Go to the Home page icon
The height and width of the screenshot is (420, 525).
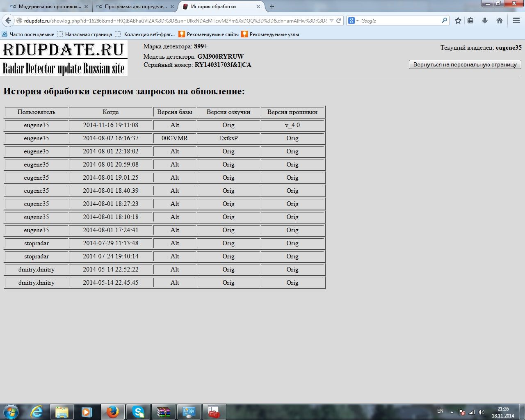point(499,21)
